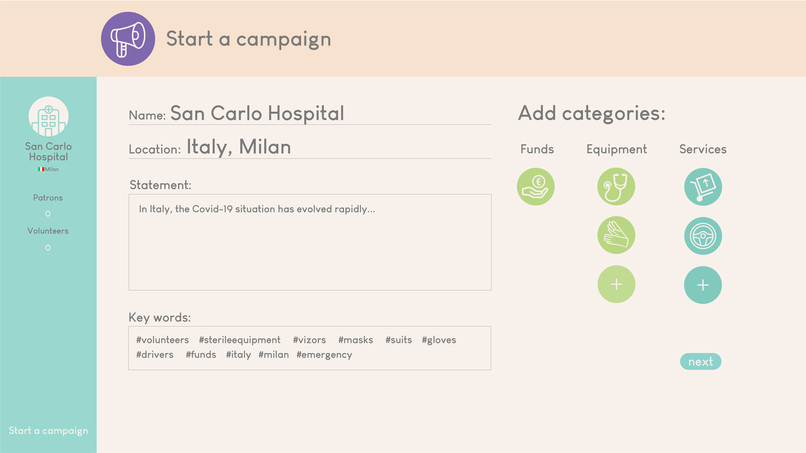Select the Funds donation icon

point(536,187)
